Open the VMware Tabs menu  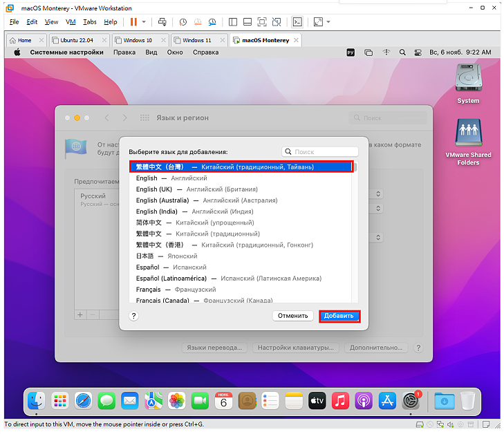tap(90, 22)
